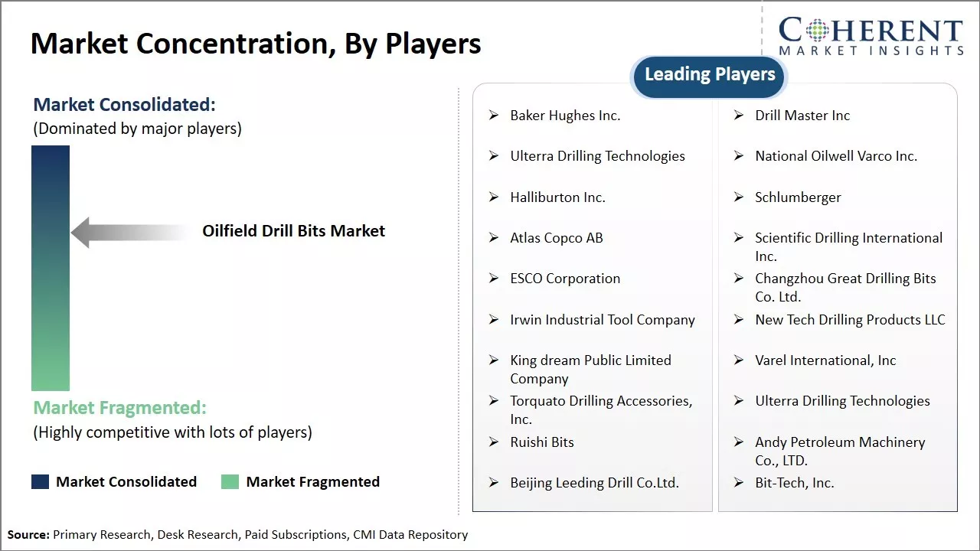Select the Leading Players header pill
The height and width of the screenshot is (551, 980).
(710, 75)
